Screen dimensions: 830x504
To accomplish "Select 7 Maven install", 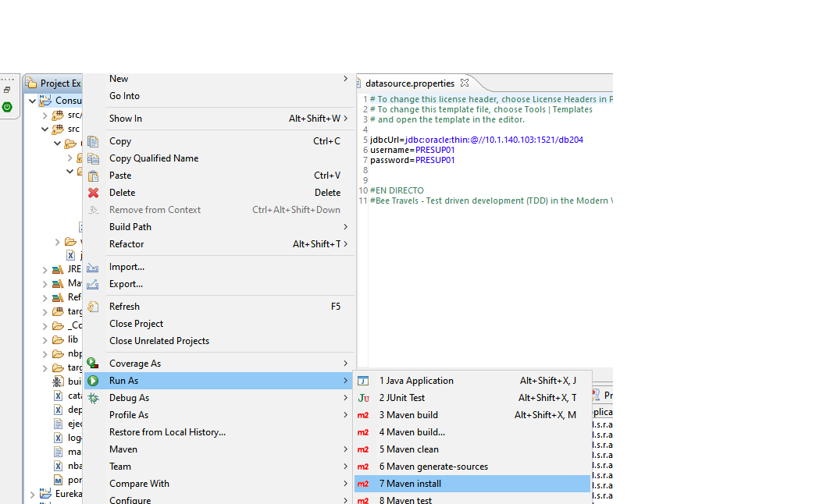I will [410, 484].
